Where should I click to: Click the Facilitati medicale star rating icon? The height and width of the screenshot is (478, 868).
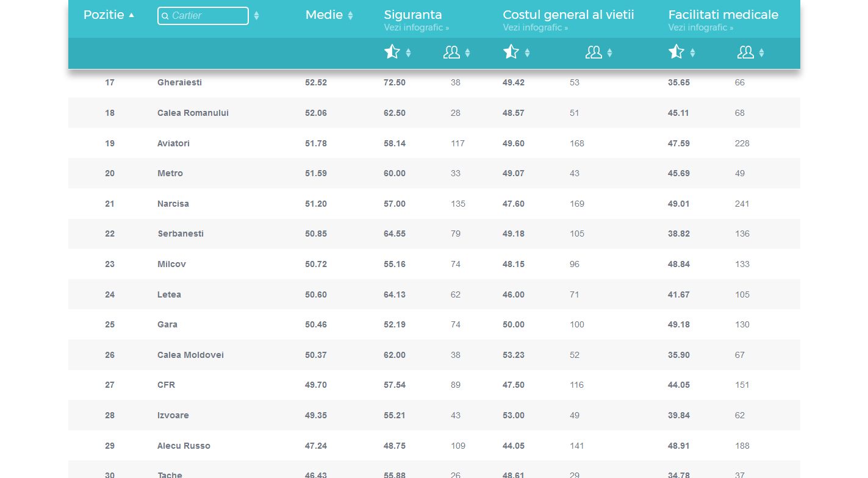[676, 52]
